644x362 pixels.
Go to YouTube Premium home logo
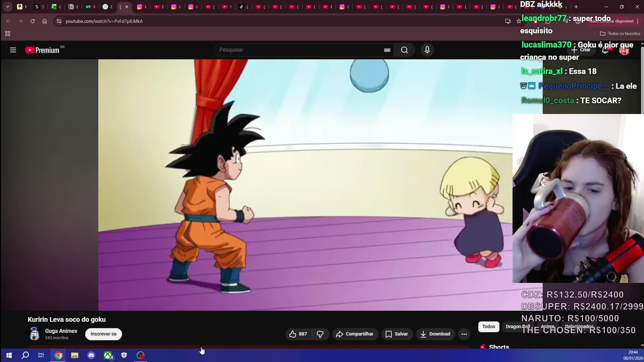point(42,50)
